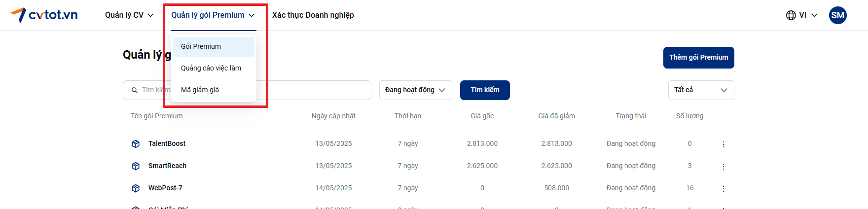Open the SmartReach row three-dot menu
The height and width of the screenshot is (209, 868).
coord(723,167)
